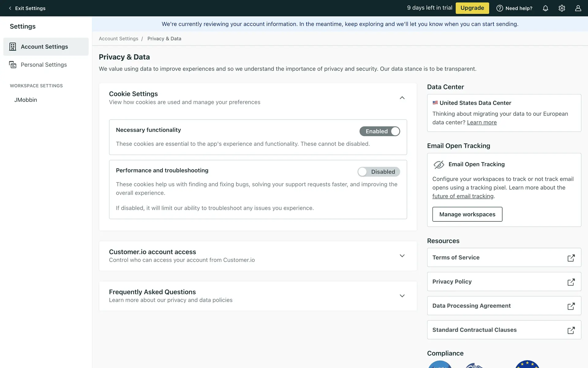
Task: Click the Manage workspaces button
Action: (467, 214)
